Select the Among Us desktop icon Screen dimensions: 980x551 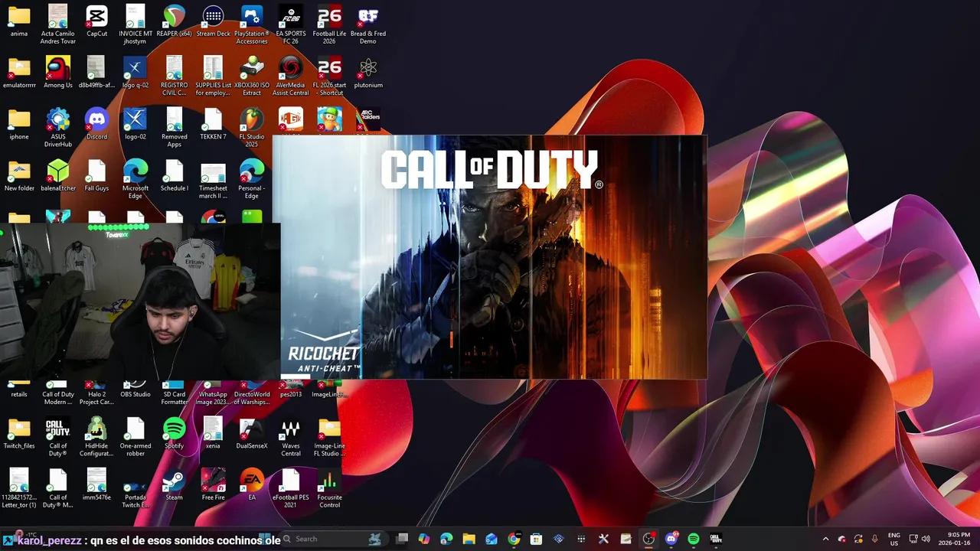click(58, 72)
